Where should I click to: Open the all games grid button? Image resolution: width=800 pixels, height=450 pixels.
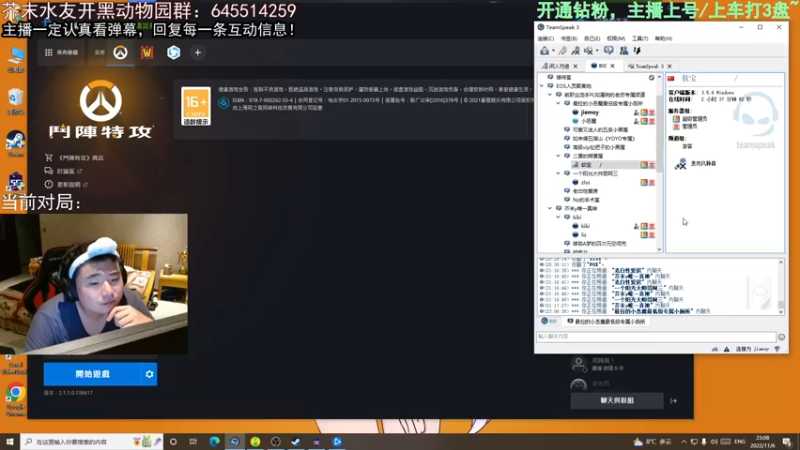[x=61, y=53]
